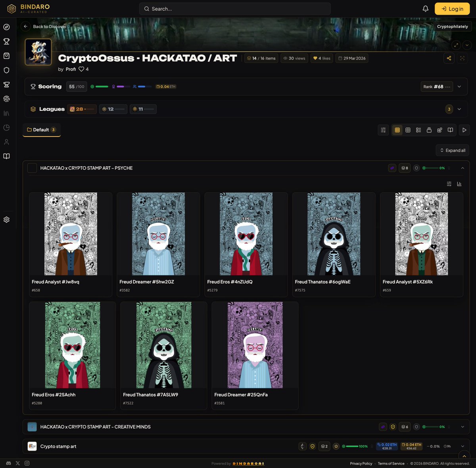The height and width of the screenshot is (468, 476).
Task: Expand the CREATIVE MINDS section chevron
Action: (463, 427)
